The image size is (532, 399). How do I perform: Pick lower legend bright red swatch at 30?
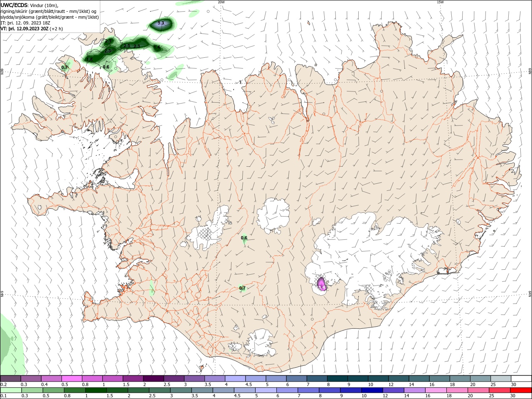pos(521,390)
